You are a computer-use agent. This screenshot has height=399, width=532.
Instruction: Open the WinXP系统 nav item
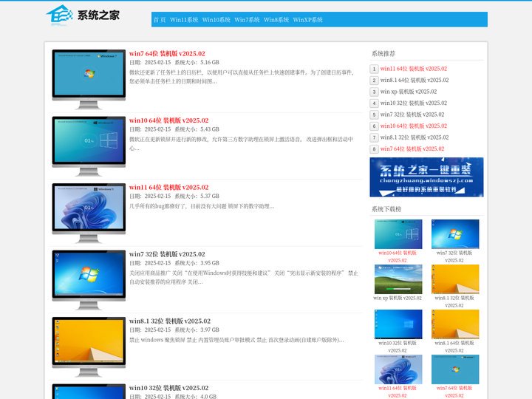pos(307,20)
